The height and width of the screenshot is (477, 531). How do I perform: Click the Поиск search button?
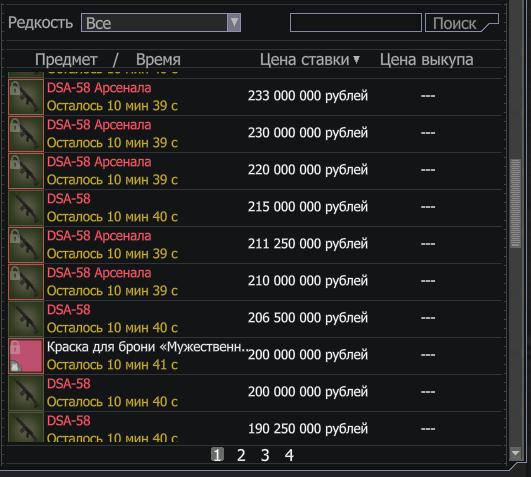(462, 23)
